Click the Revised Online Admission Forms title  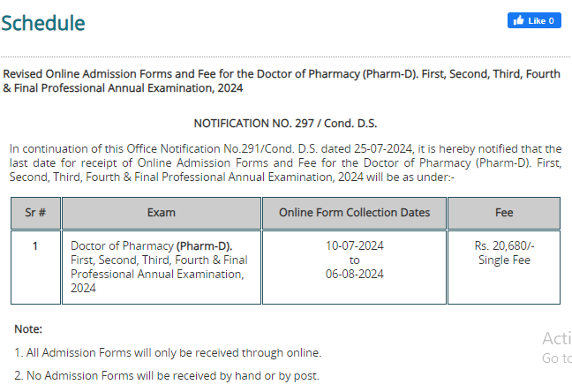click(x=282, y=80)
